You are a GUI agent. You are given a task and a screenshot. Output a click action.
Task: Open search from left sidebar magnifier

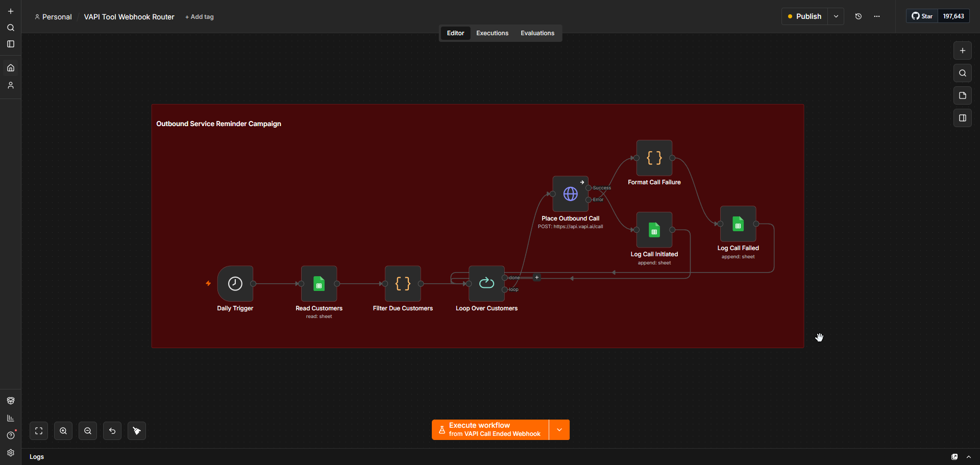[x=11, y=28]
